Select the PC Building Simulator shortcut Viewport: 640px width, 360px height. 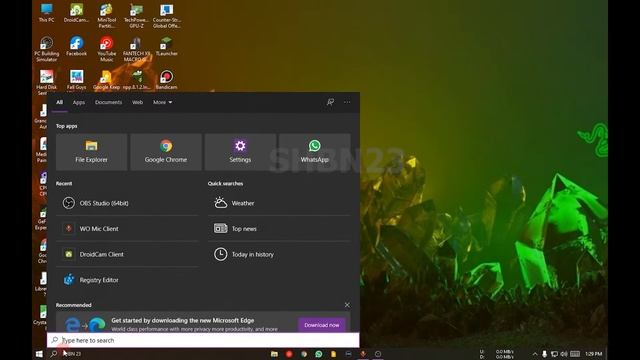click(x=47, y=49)
